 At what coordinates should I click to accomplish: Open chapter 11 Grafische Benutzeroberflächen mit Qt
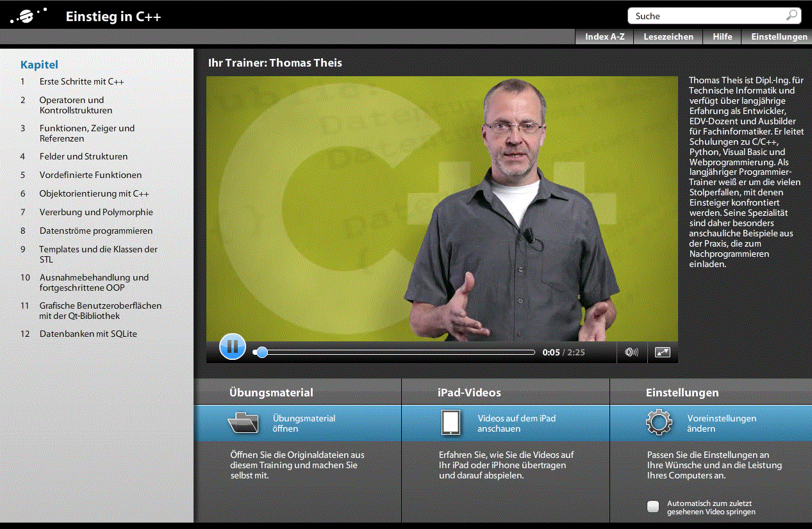(x=90, y=311)
